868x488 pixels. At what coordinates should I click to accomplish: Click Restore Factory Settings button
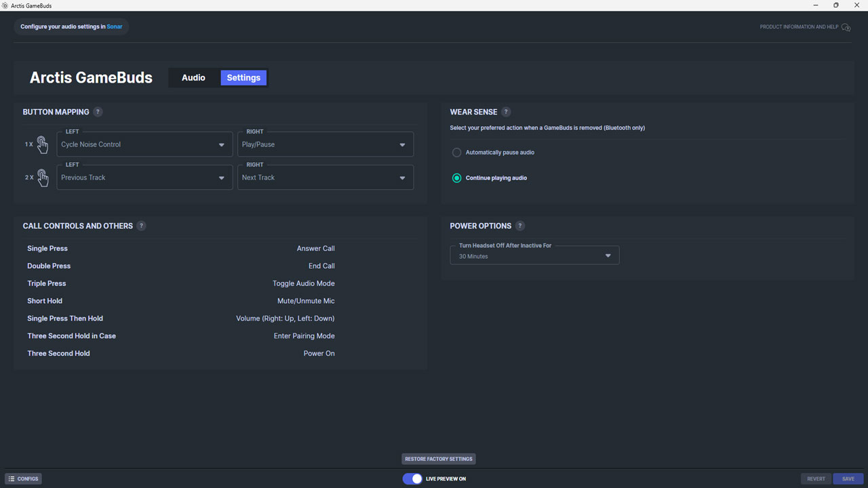pos(439,459)
